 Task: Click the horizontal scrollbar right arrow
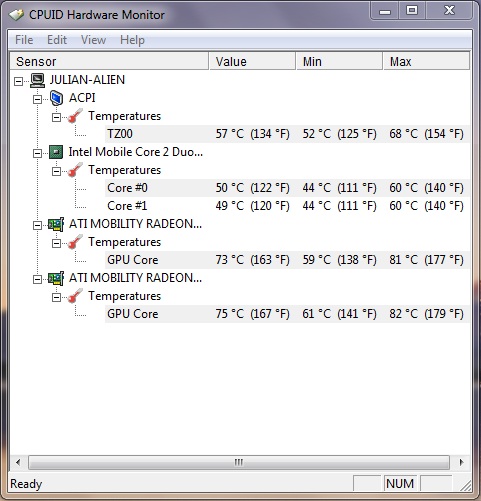coord(461,462)
